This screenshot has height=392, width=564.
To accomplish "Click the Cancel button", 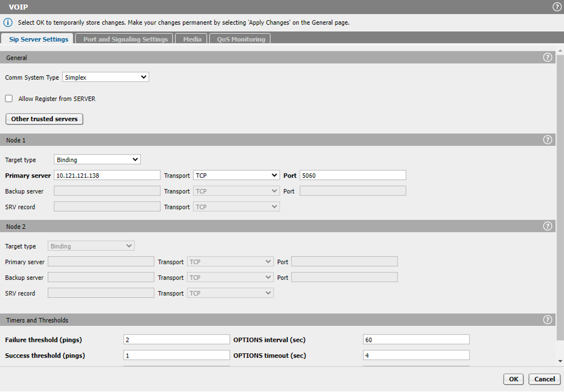I will click(x=544, y=379).
